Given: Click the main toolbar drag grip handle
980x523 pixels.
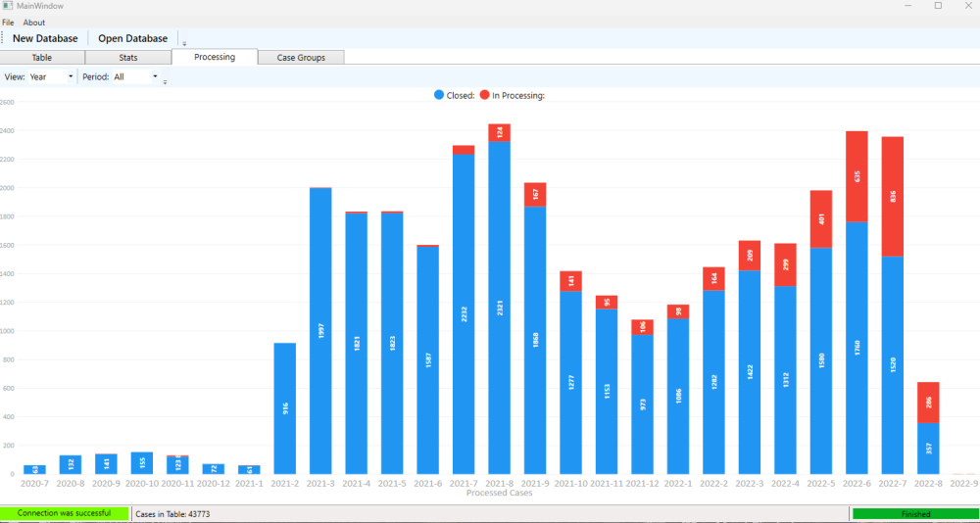Looking at the screenshot, I should [3, 38].
